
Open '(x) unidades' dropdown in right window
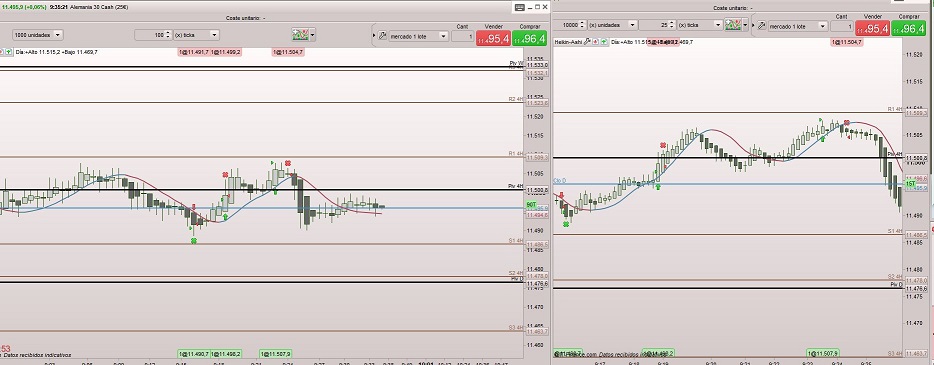click(x=613, y=25)
